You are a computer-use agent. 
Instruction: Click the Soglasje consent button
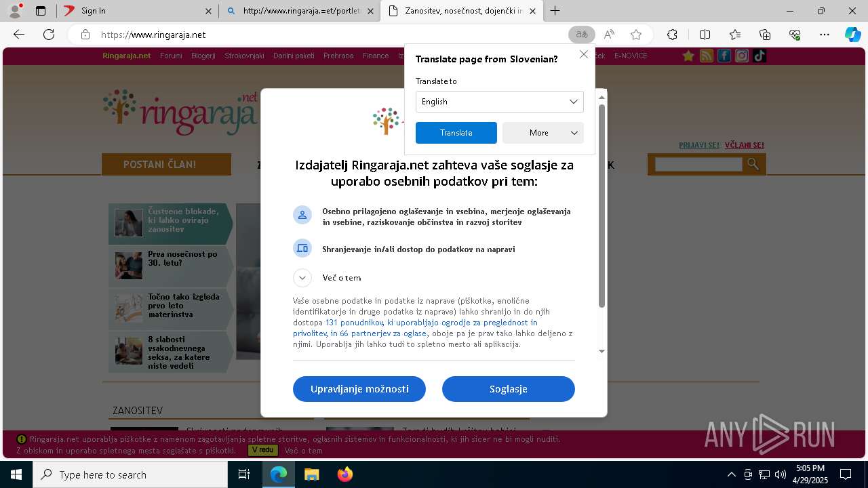click(509, 389)
